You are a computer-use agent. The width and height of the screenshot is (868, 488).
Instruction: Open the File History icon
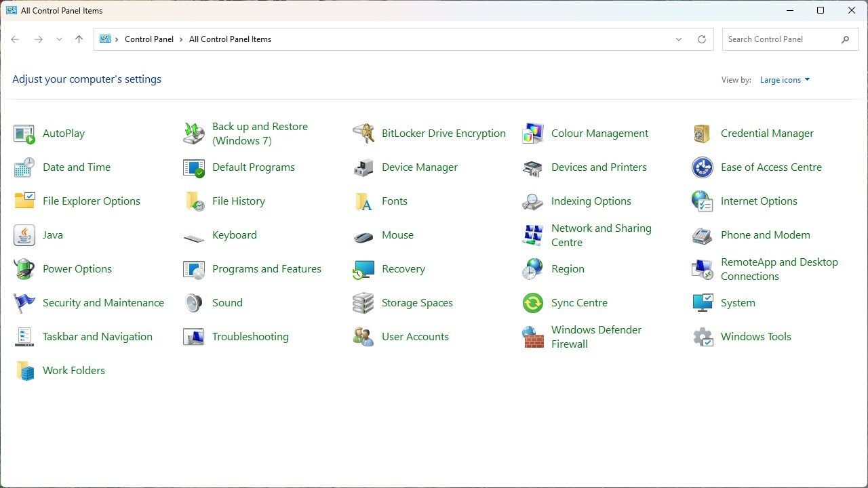[194, 201]
